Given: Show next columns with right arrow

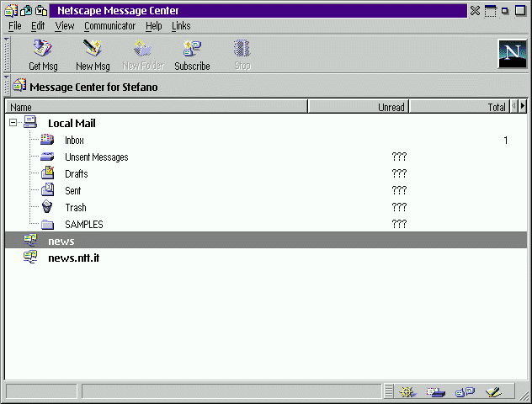Looking at the screenshot, I should click(x=523, y=106).
